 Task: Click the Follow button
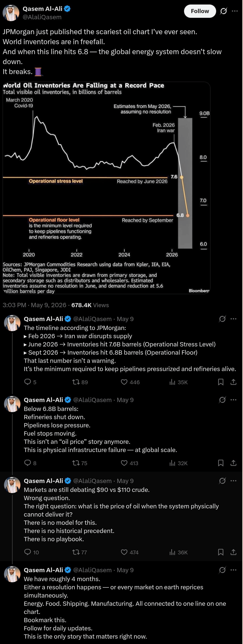click(x=200, y=11)
